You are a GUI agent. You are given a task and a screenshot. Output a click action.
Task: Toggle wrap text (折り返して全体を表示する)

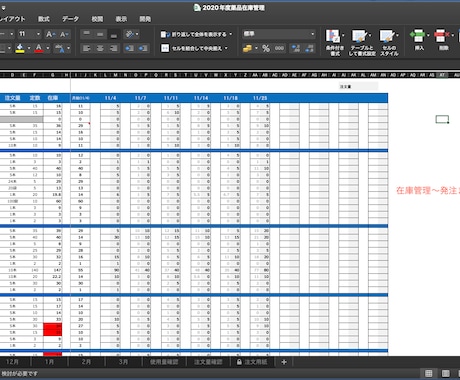coord(194,34)
